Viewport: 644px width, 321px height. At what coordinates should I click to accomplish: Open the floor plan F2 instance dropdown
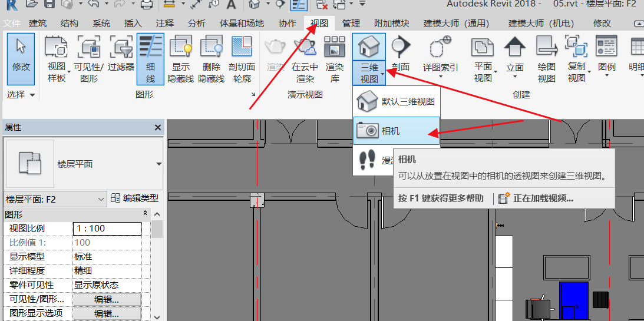pos(100,200)
